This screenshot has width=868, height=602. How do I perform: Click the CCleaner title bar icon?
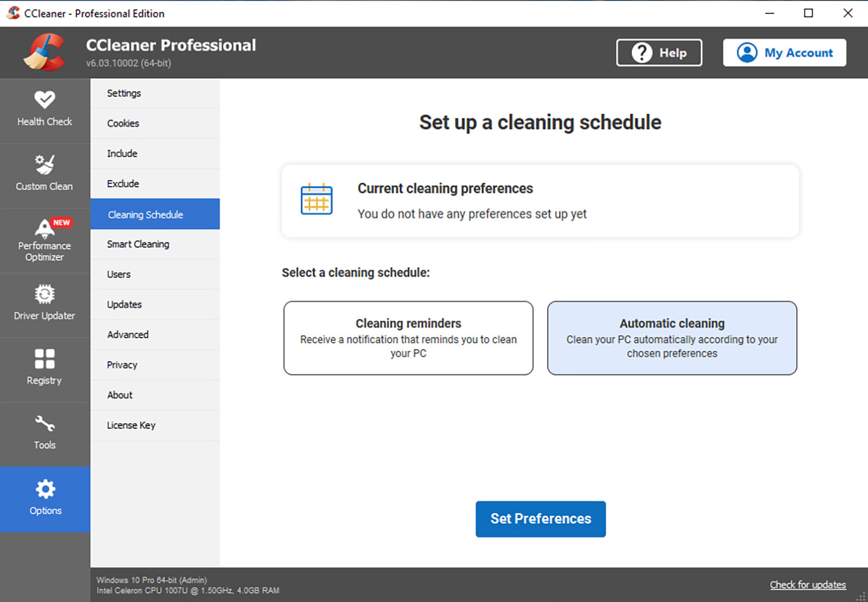pos(13,13)
